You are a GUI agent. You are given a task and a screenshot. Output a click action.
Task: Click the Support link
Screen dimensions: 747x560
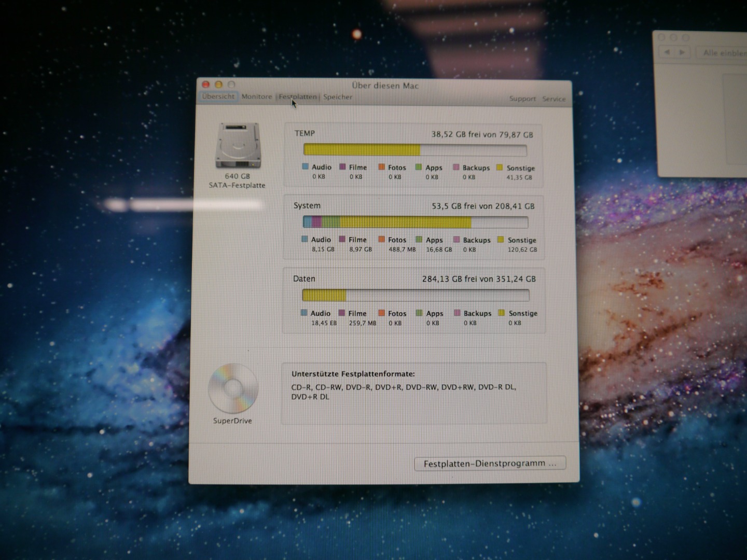pyautogui.click(x=522, y=99)
